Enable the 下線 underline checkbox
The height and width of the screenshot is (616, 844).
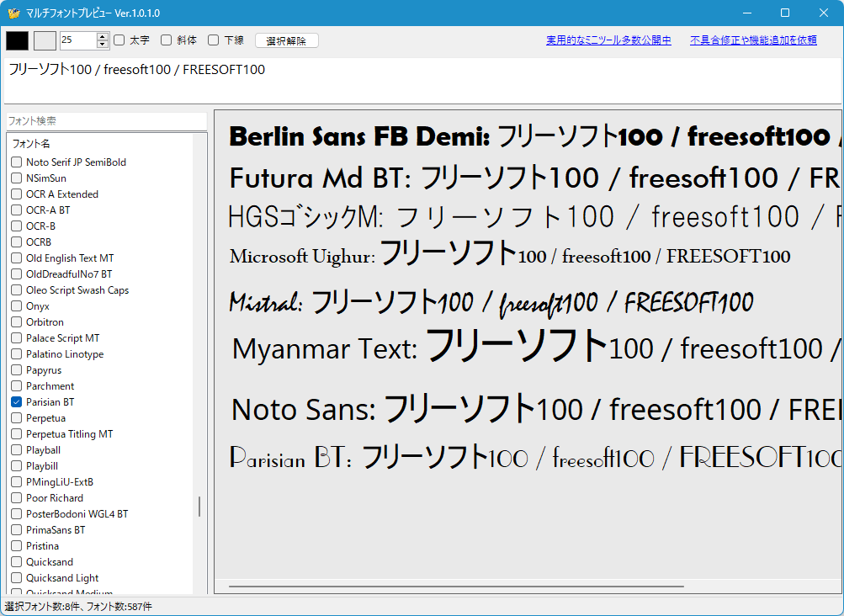pos(214,40)
